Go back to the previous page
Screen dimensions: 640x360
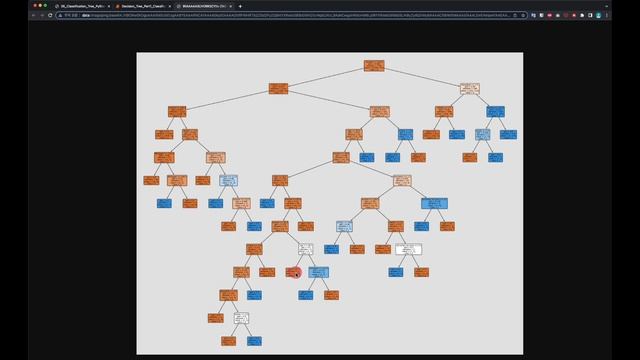coord(33,15)
